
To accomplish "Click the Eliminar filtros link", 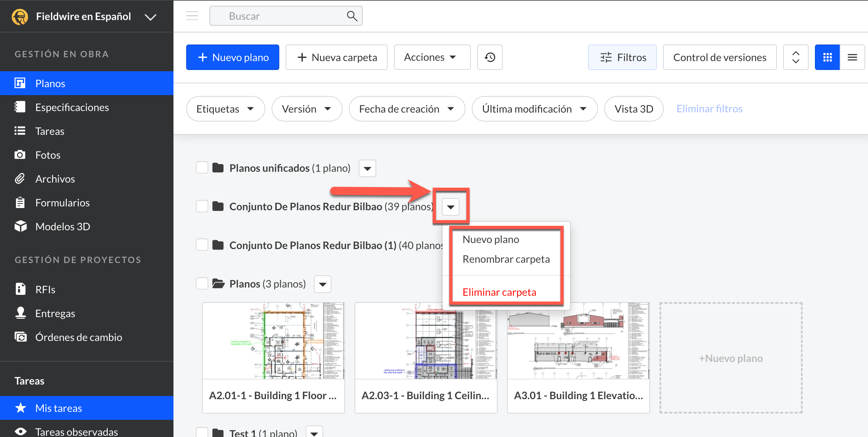I will 709,108.
